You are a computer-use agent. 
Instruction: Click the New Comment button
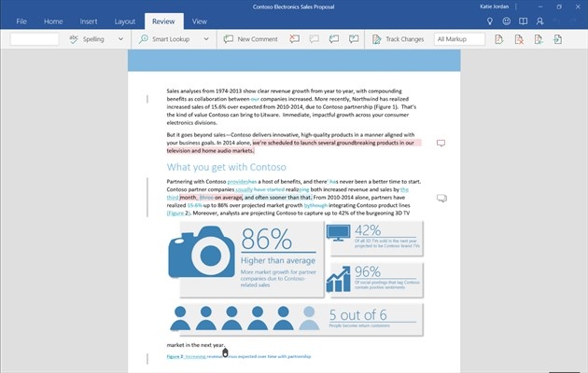pos(250,39)
